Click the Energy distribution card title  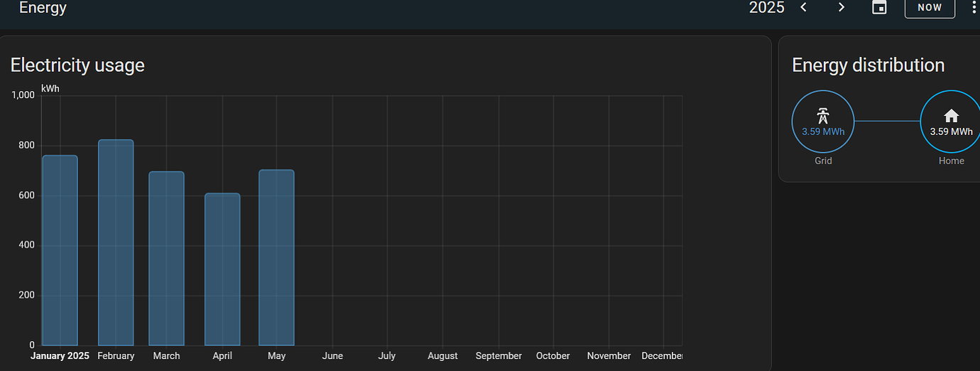868,65
